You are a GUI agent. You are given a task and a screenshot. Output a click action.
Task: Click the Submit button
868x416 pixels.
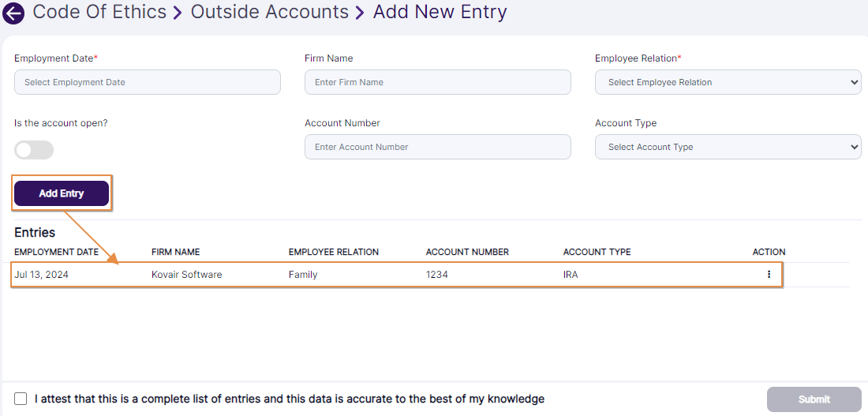[x=814, y=399]
